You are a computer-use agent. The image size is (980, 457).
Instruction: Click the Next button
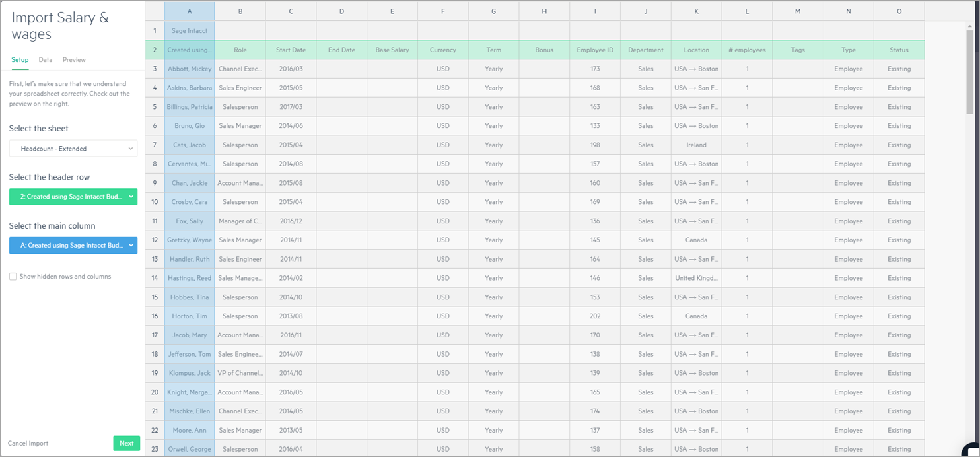coord(127,444)
